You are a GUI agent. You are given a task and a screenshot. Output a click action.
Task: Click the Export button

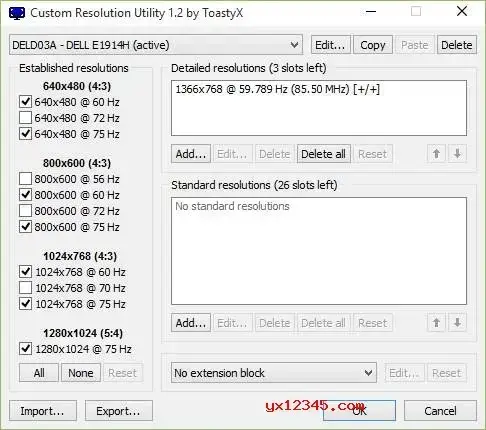click(119, 411)
